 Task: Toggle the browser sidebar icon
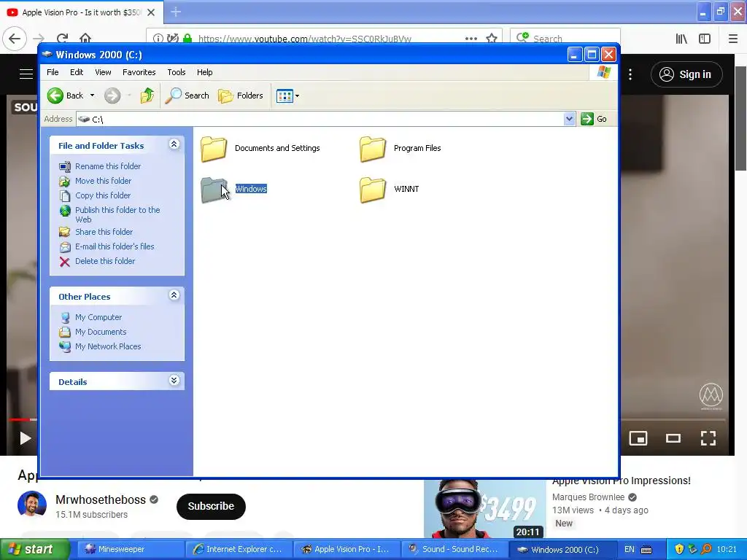coord(705,39)
